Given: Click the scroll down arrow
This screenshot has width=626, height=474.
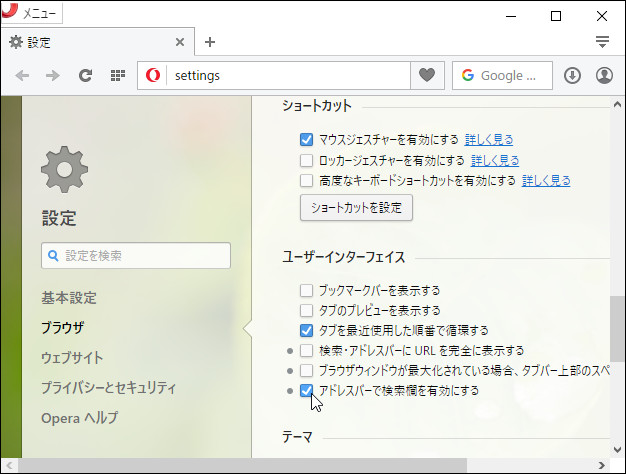Looking at the screenshot, I should (617, 450).
